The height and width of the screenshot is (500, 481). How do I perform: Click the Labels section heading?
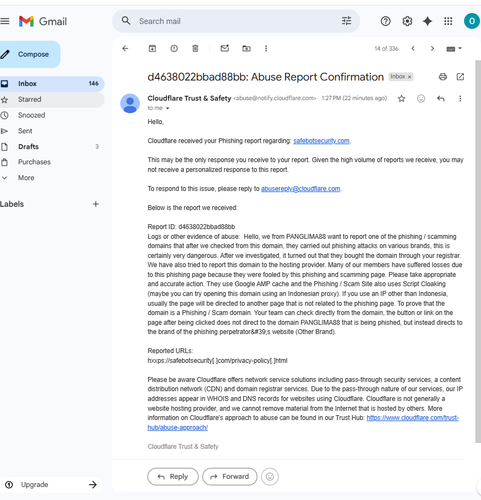click(12, 204)
